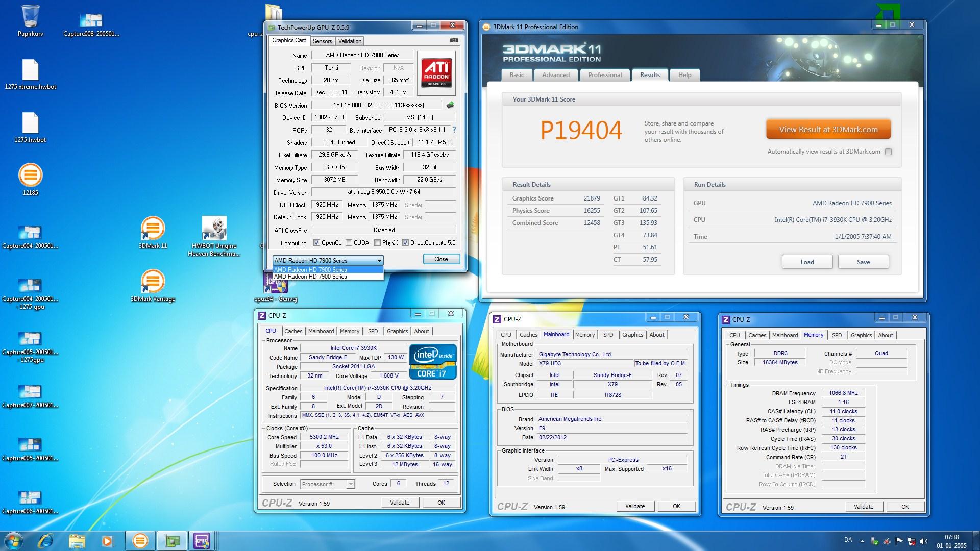The height and width of the screenshot is (551, 980).
Task: Click the P19404 score text
Action: coord(581,131)
